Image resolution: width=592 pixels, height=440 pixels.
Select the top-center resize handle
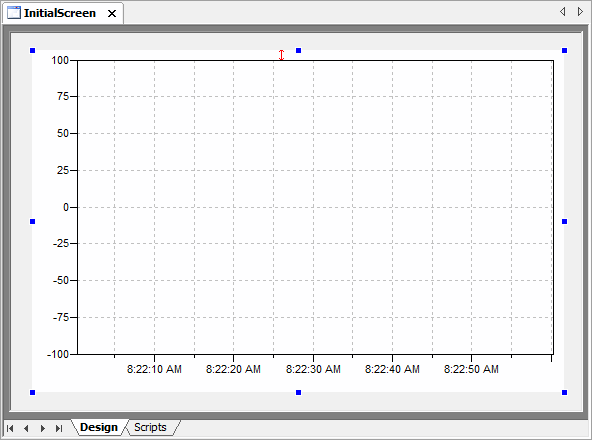coord(298,50)
